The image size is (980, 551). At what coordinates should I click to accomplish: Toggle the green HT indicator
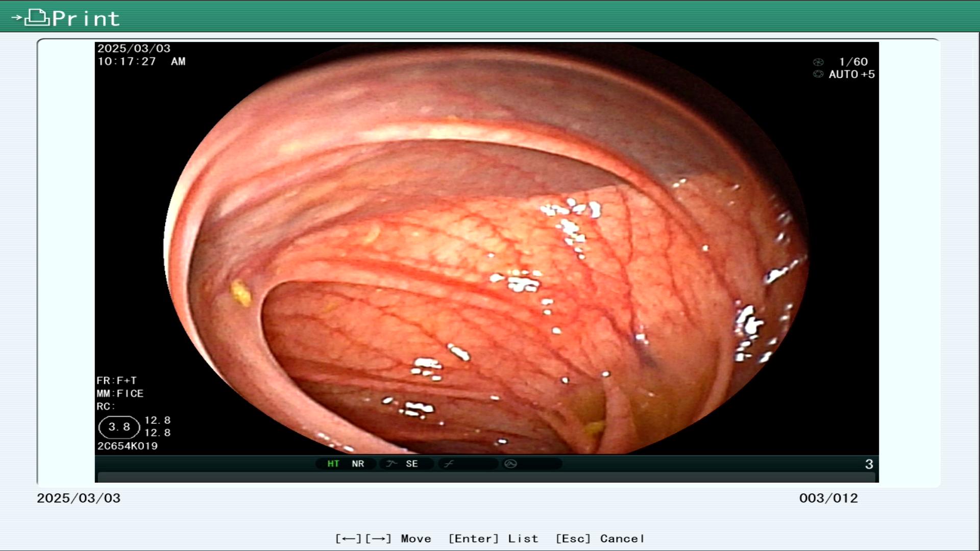pyautogui.click(x=333, y=464)
